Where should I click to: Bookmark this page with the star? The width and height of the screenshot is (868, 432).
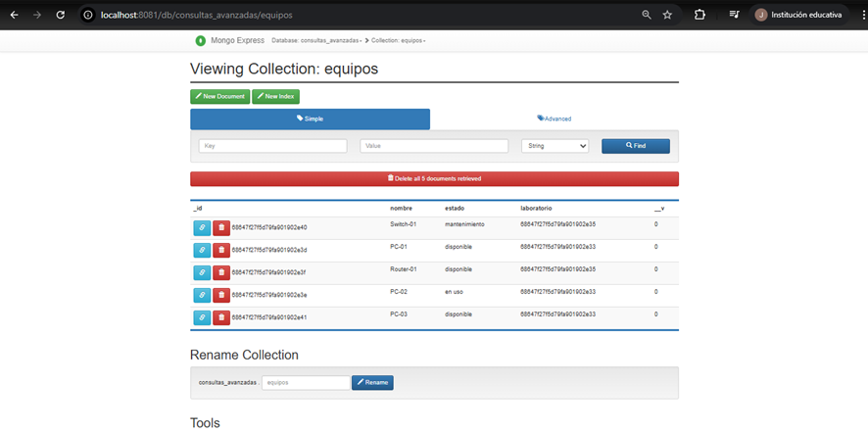tap(667, 15)
